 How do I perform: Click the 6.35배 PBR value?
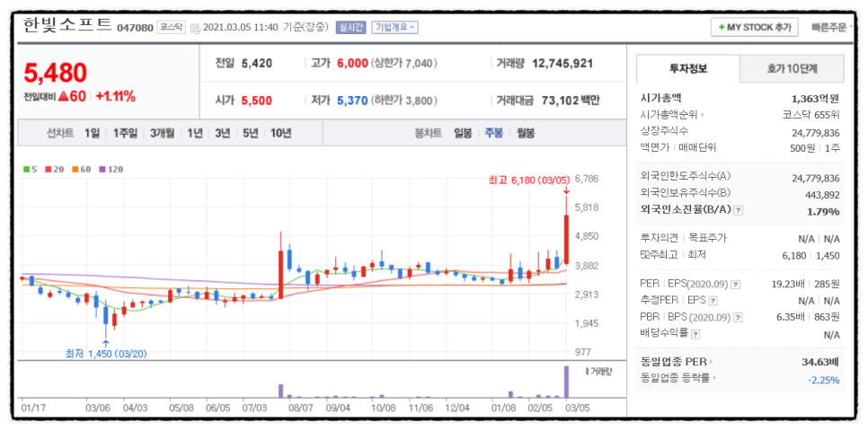(792, 318)
